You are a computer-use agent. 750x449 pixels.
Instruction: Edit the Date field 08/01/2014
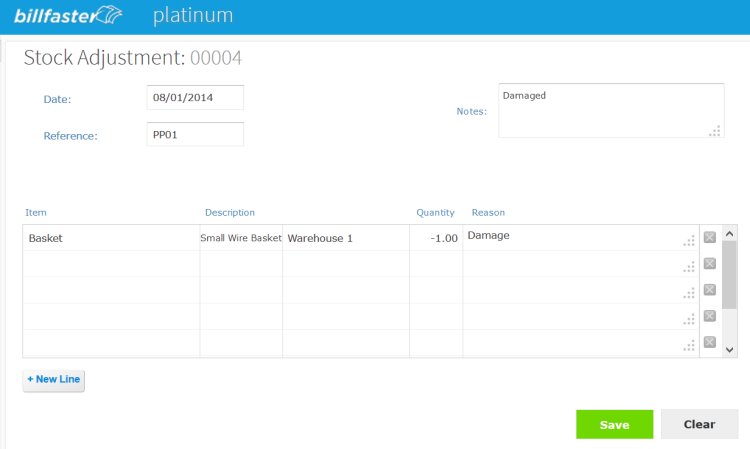[195, 98]
